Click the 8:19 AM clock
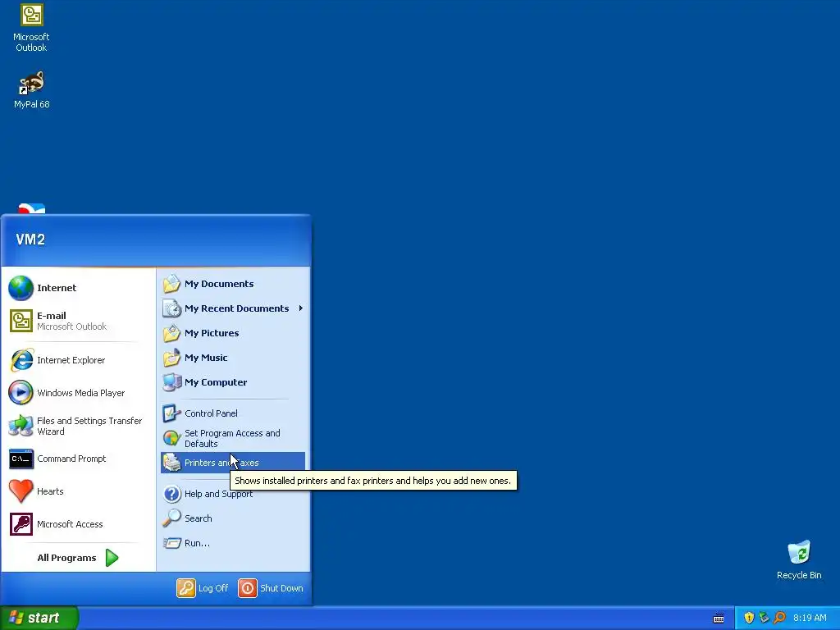Viewport: 840px width, 630px height. [810, 618]
